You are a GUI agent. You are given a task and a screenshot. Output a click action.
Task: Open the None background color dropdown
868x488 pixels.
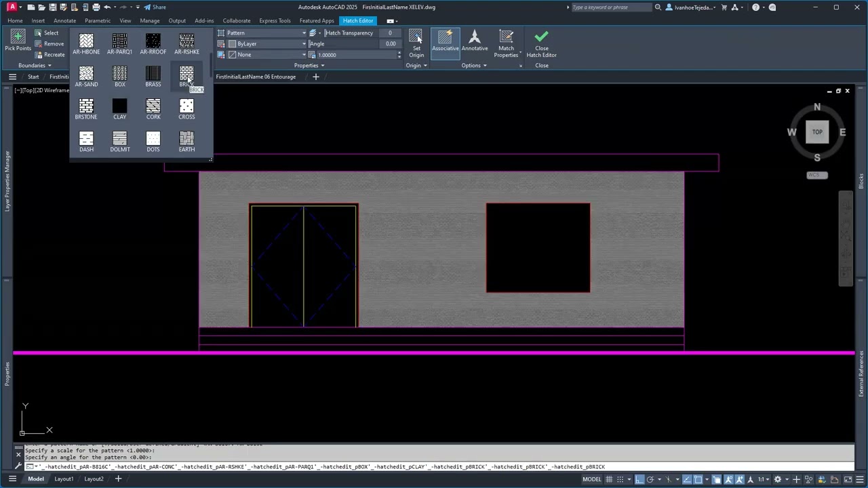pyautogui.click(x=266, y=54)
